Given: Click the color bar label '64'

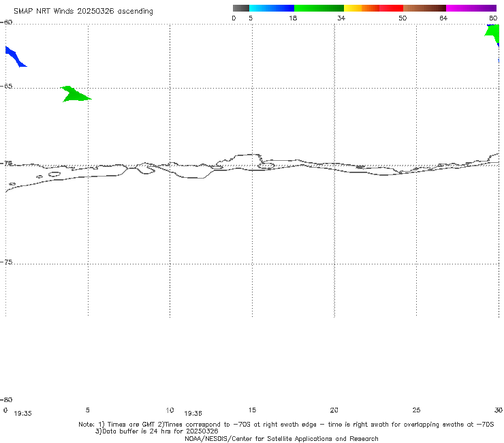Looking at the screenshot, I should point(443,18).
